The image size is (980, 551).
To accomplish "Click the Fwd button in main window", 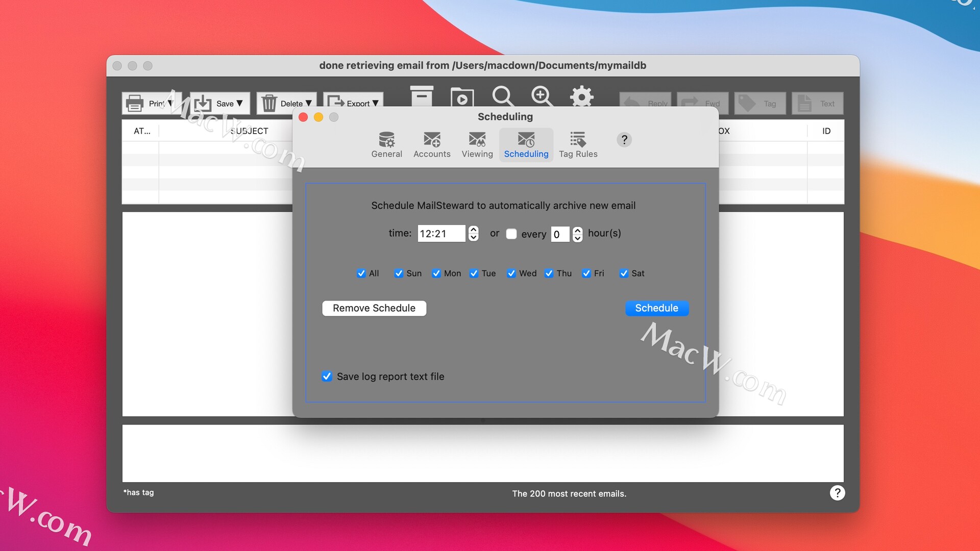I will pos(703,103).
